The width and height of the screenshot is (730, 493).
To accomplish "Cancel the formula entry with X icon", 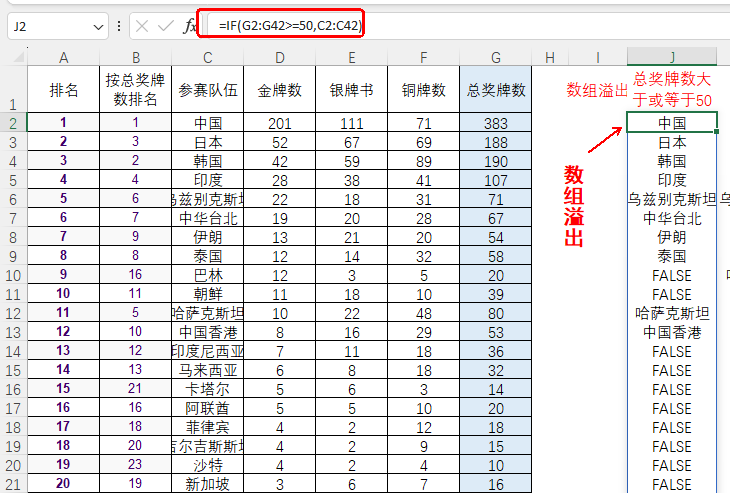I will click(x=142, y=27).
